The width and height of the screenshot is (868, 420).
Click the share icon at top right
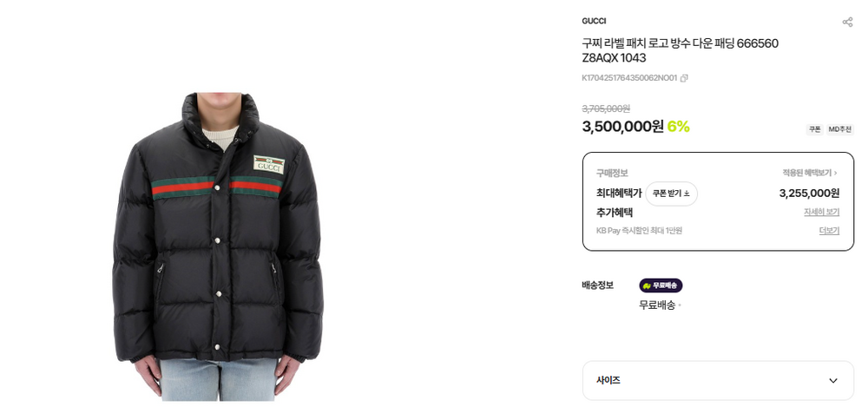click(x=847, y=23)
